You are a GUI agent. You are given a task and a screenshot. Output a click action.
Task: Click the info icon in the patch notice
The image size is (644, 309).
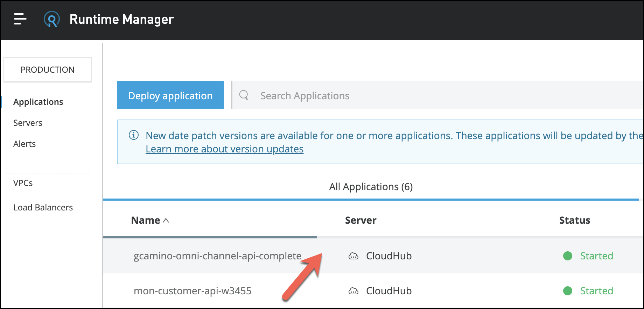pos(134,135)
